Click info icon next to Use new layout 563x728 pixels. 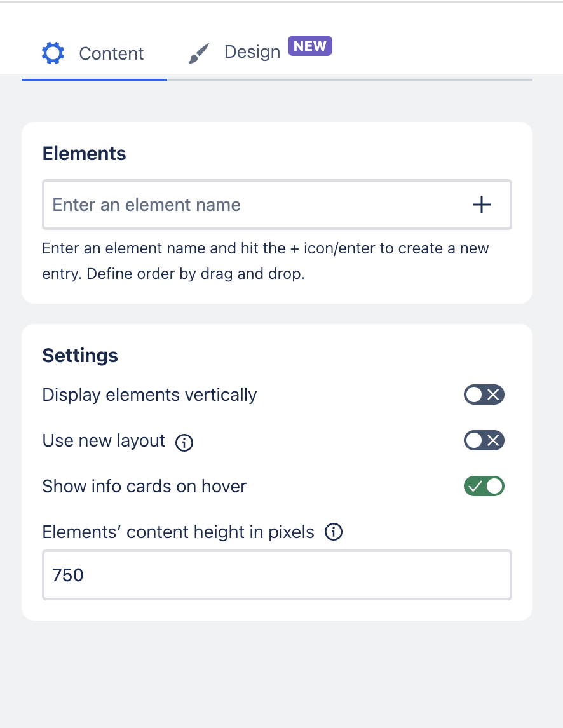tap(184, 442)
